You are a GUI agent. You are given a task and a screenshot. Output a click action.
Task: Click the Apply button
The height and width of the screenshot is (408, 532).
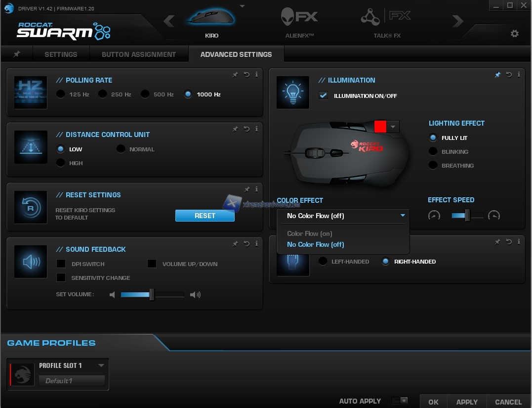pyautogui.click(x=467, y=402)
